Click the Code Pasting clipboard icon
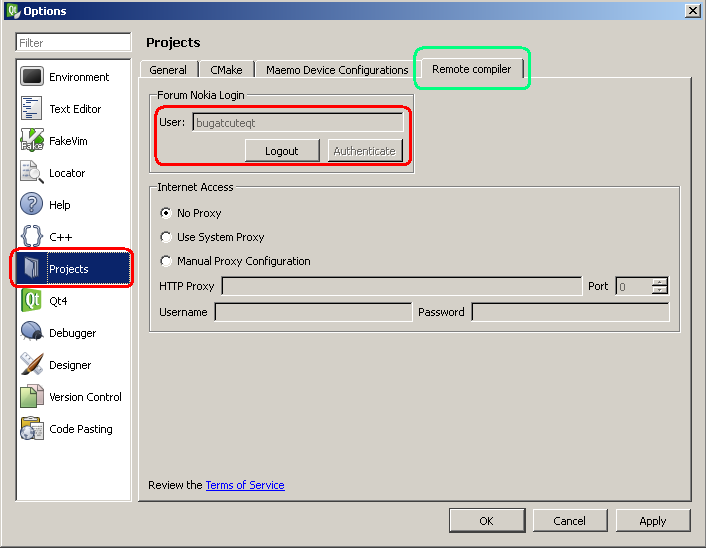This screenshot has width=706, height=548. click(32, 428)
